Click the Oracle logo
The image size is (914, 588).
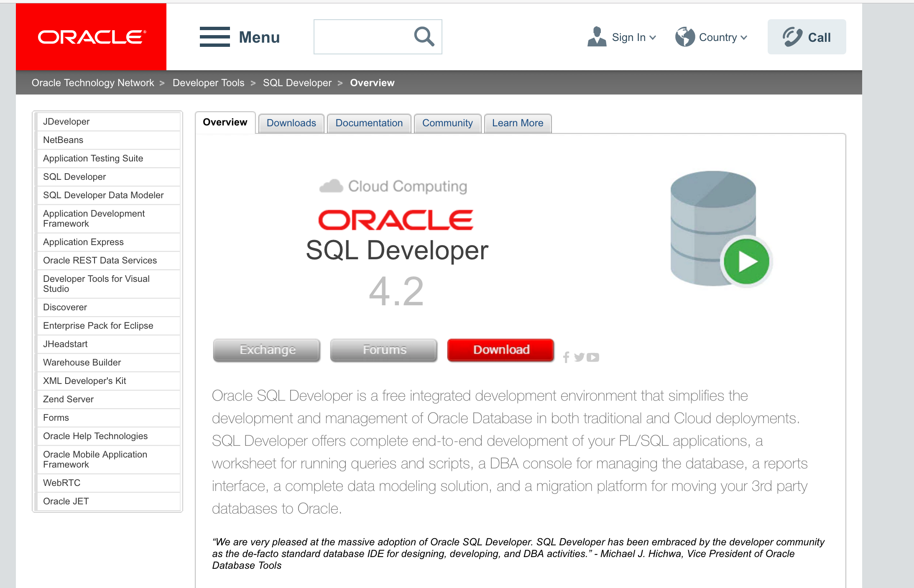click(90, 37)
